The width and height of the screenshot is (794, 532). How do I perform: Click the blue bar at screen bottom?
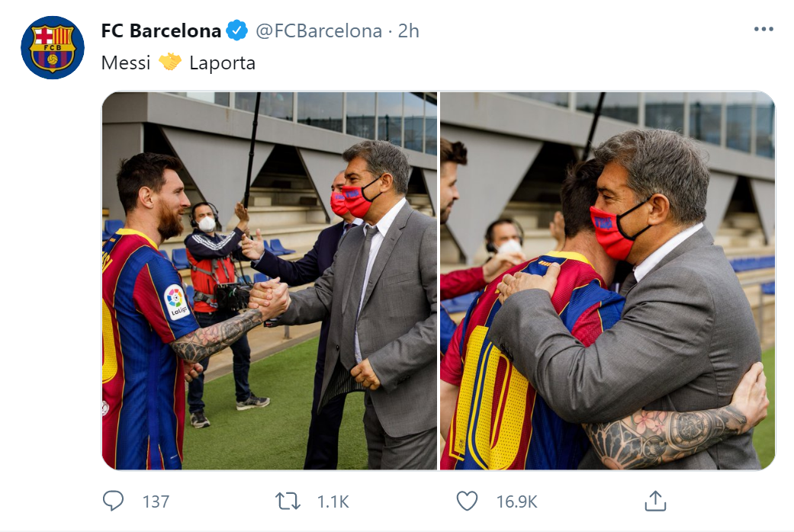tap(397, 529)
